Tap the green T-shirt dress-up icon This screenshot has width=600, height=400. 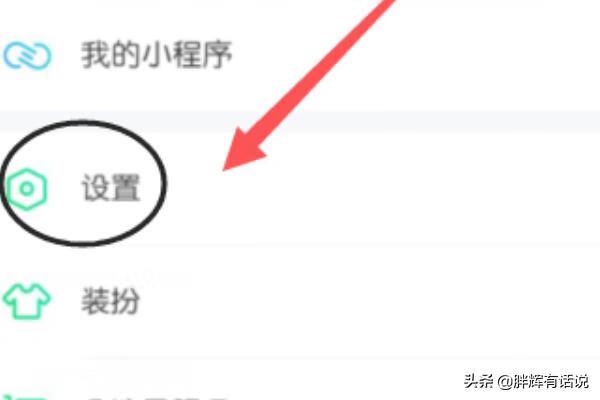tap(26, 301)
